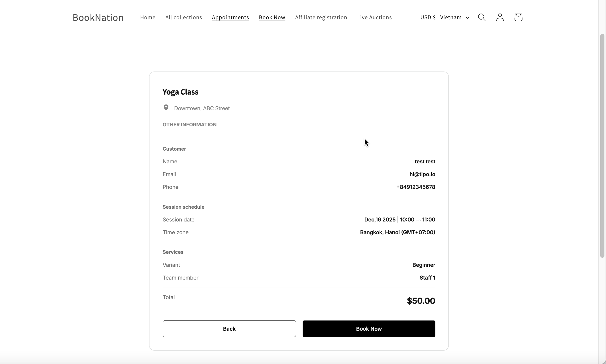Viewport: 606px width, 364px height.
Task: Confirm with the black Book Now button
Action: [369, 329]
